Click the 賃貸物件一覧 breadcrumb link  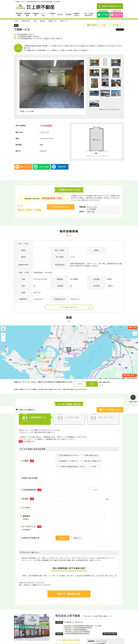52,21
